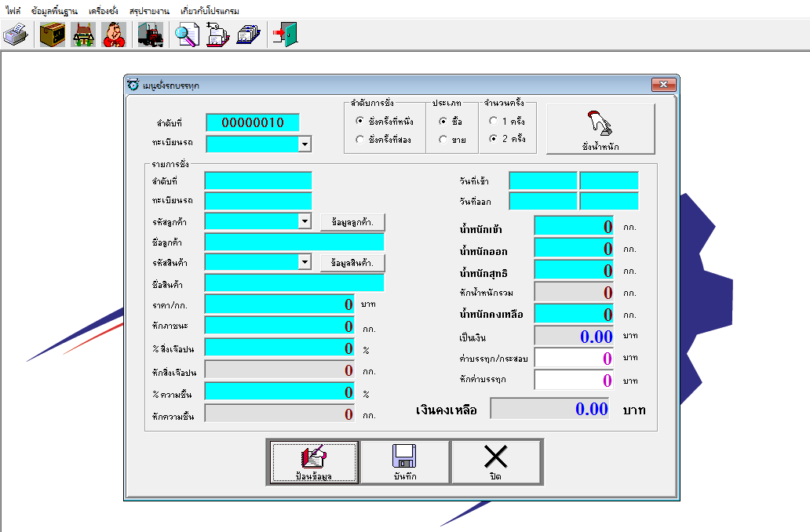Expand รหัสสินค้า dropdown arrow
The width and height of the screenshot is (810, 532).
click(305, 262)
